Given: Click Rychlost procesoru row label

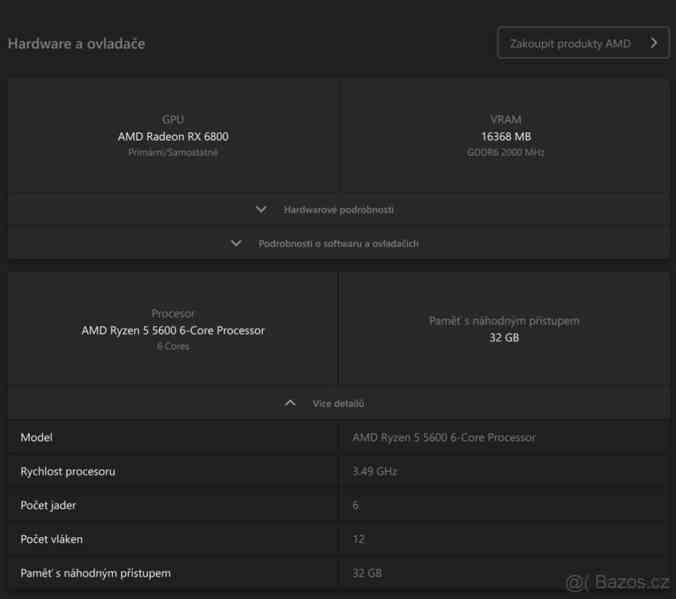Looking at the screenshot, I should tap(68, 472).
